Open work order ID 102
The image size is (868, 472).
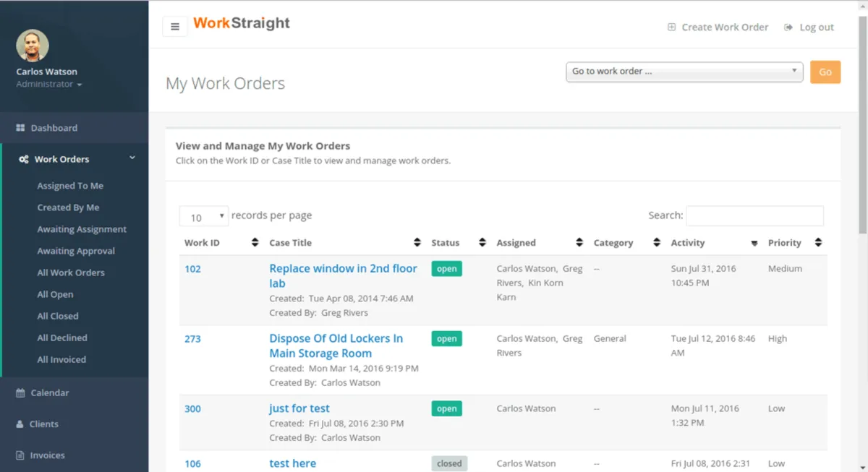click(x=192, y=269)
